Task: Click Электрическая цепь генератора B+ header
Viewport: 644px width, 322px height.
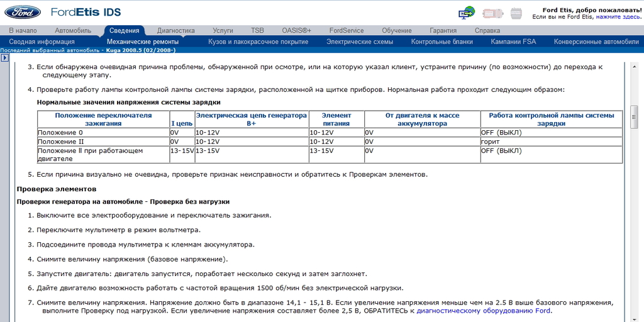Action: click(x=252, y=119)
